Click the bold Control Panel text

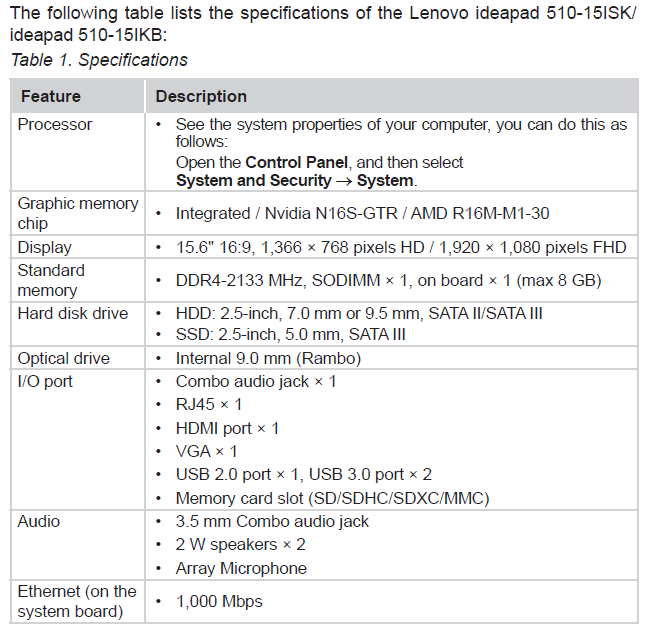pos(297,162)
